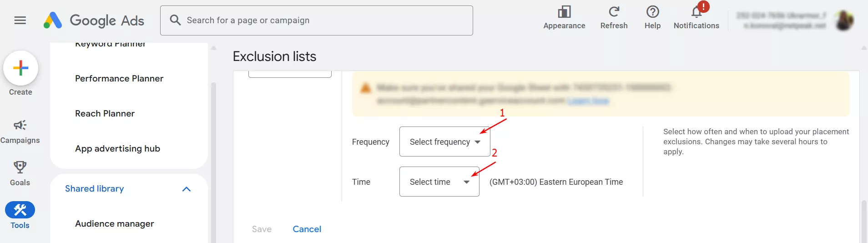The height and width of the screenshot is (243, 868).
Task: Go to the Goals trophy icon
Action: coord(20,167)
